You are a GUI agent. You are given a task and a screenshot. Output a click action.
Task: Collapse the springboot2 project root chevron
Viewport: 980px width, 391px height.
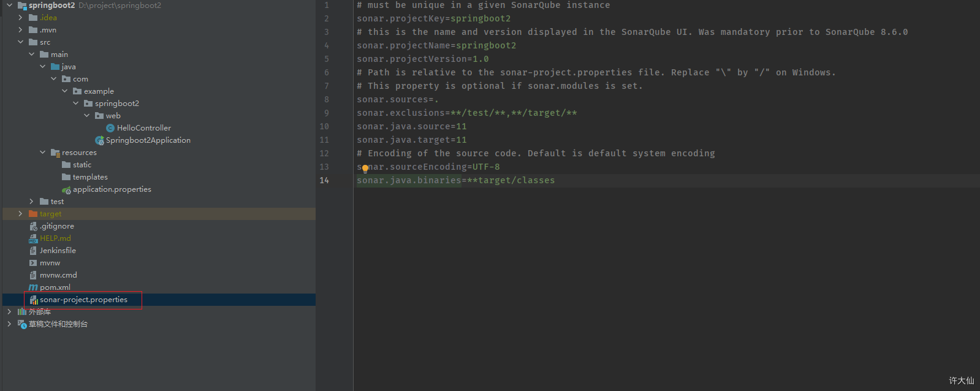(10, 6)
